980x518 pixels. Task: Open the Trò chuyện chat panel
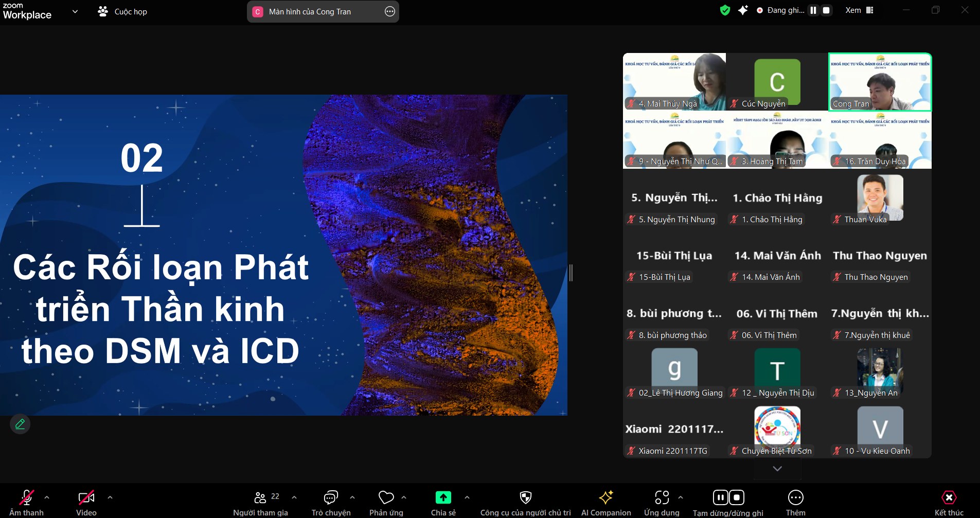click(x=331, y=498)
